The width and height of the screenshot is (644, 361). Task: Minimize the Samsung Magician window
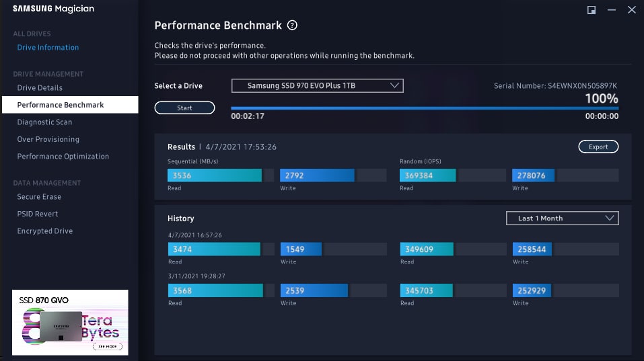(612, 10)
